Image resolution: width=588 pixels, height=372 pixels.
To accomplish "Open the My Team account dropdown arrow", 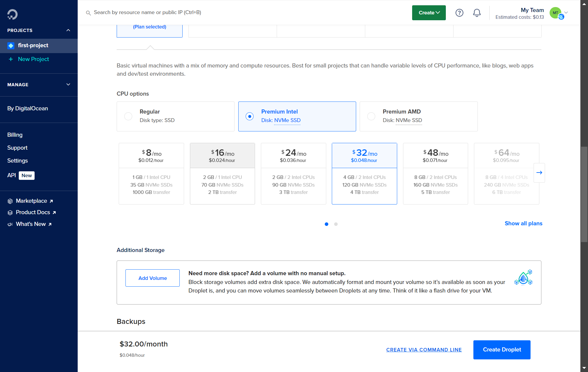I will point(566,13).
